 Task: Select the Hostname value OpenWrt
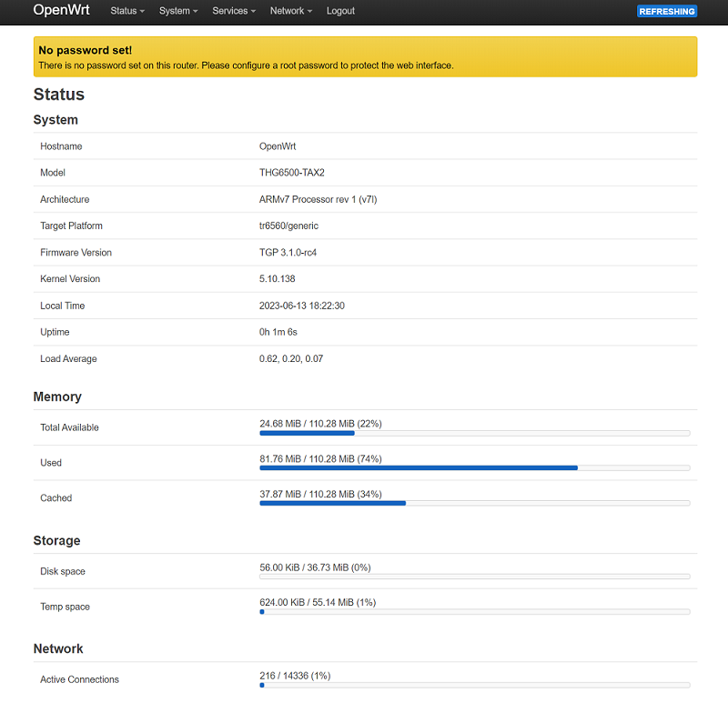[x=278, y=146]
